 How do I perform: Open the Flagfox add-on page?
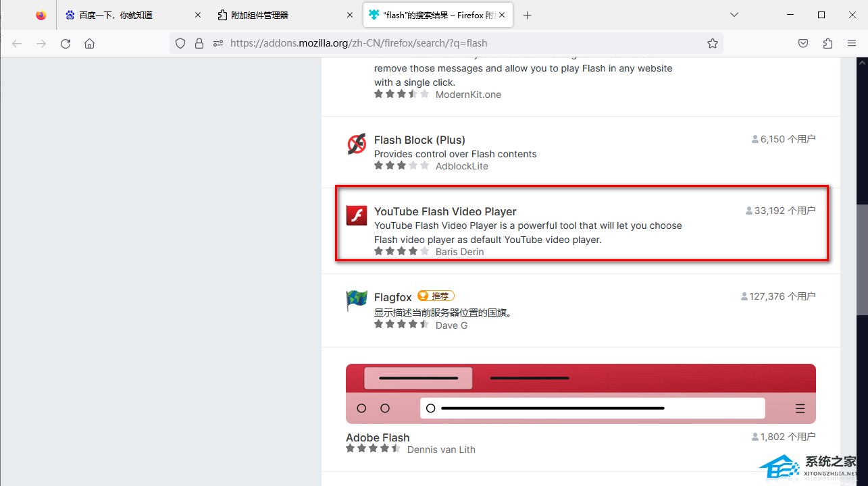click(x=393, y=297)
